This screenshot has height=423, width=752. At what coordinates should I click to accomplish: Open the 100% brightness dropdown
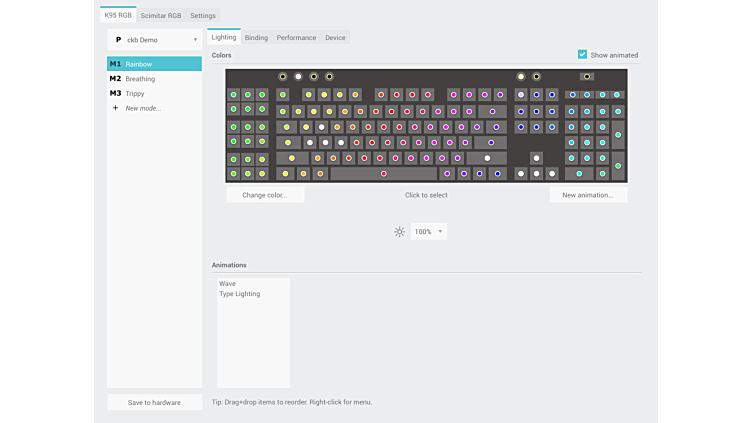click(x=429, y=231)
